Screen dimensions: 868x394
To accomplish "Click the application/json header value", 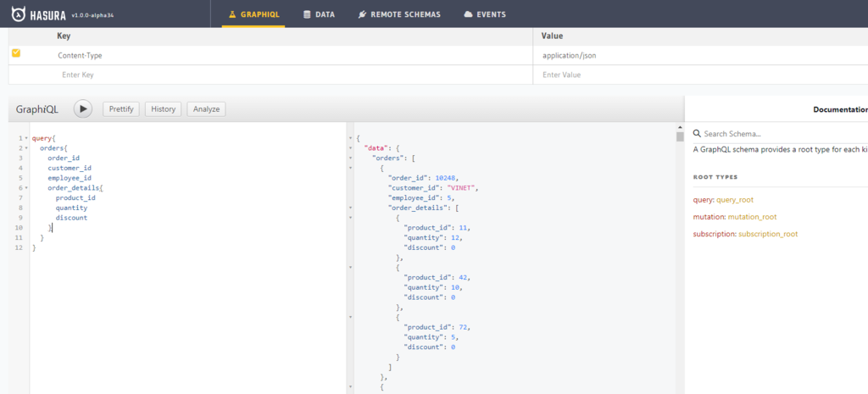I will pos(569,55).
